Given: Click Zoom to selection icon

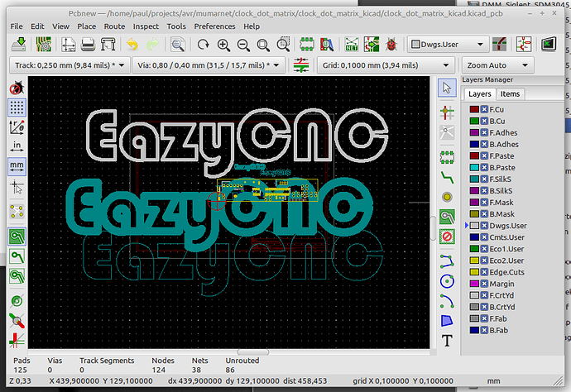Looking at the screenshot, I should (x=283, y=44).
